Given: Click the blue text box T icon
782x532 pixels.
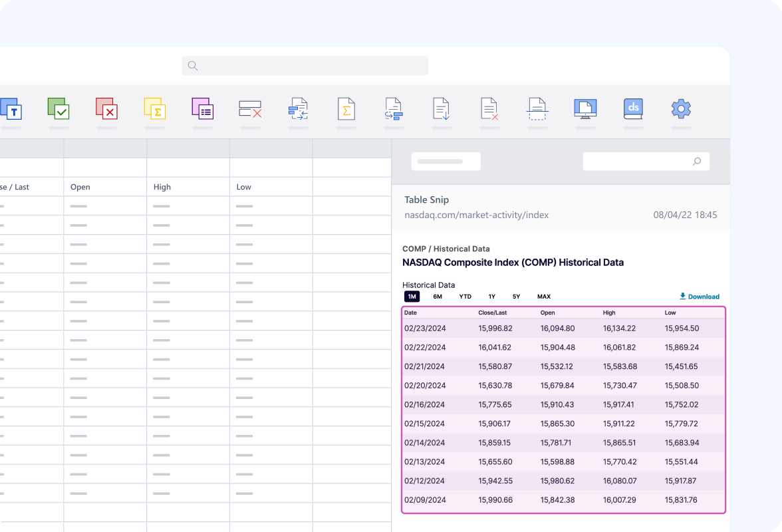Looking at the screenshot, I should point(11,108).
